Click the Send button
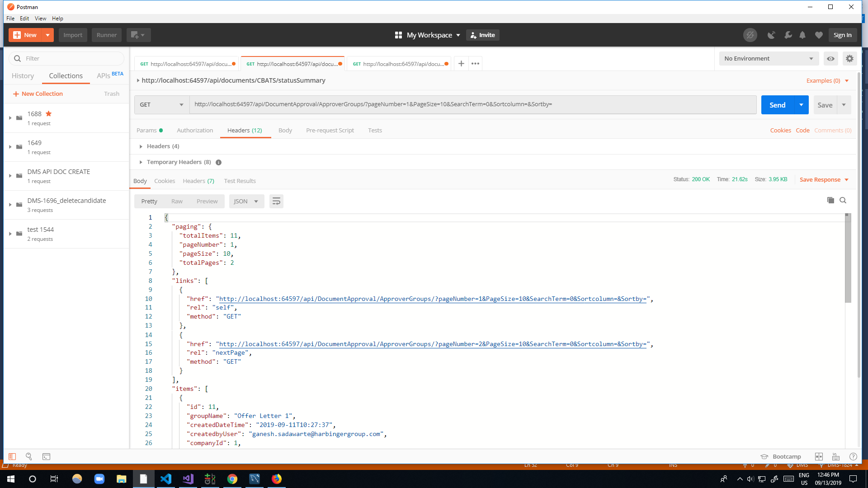This screenshot has height=488, width=868. (778, 105)
